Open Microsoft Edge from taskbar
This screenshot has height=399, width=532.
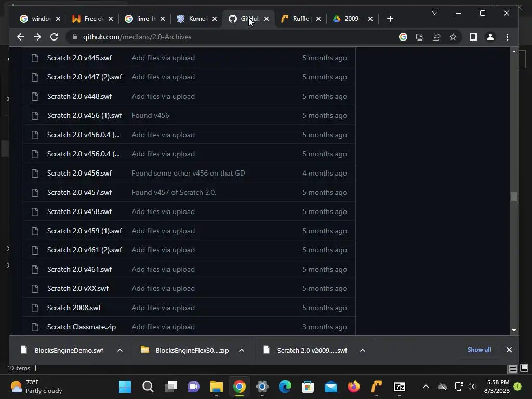tap(285, 387)
